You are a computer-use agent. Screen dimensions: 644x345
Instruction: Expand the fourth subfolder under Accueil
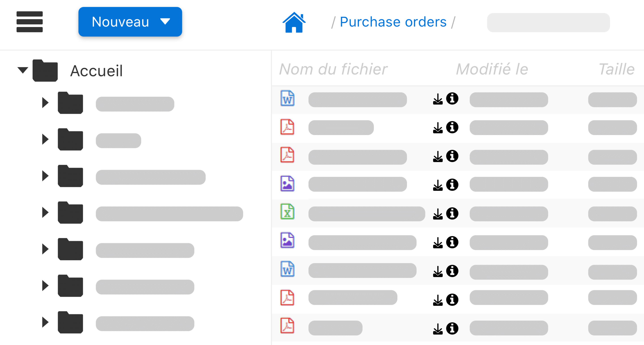pos(45,212)
